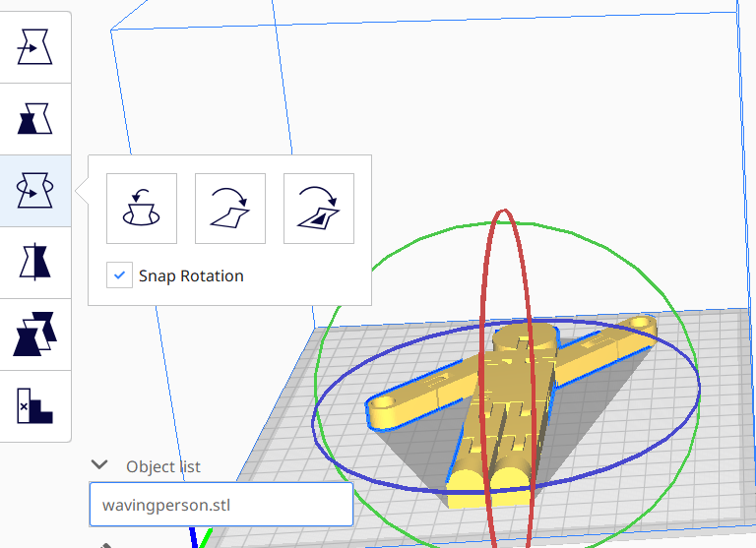
Task: Lay the model flat on the build plate
Action: tap(230, 209)
